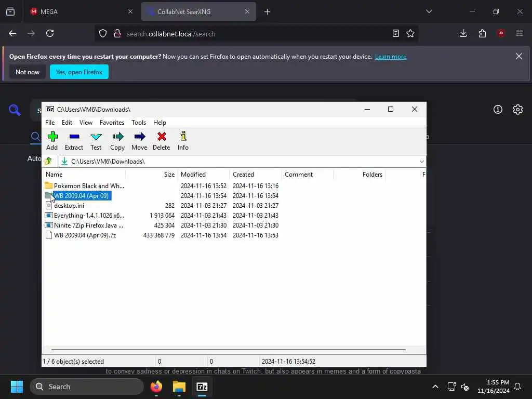Open the Help menu
The height and width of the screenshot is (399, 532).
(159, 123)
